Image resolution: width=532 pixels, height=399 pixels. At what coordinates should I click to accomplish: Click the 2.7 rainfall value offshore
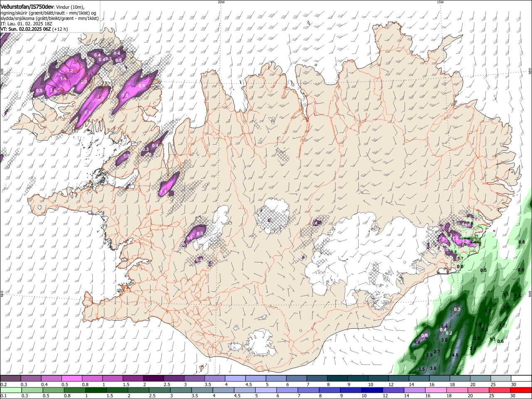tap(437, 352)
